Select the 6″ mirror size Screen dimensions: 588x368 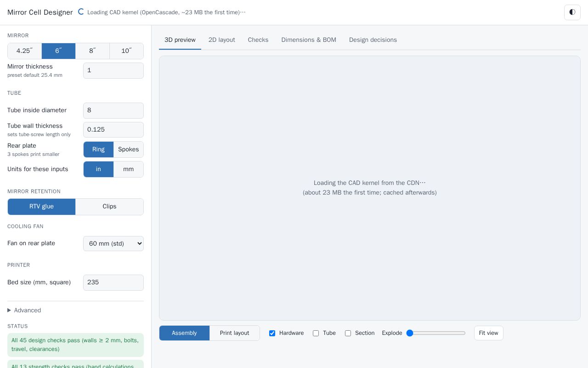[58, 51]
